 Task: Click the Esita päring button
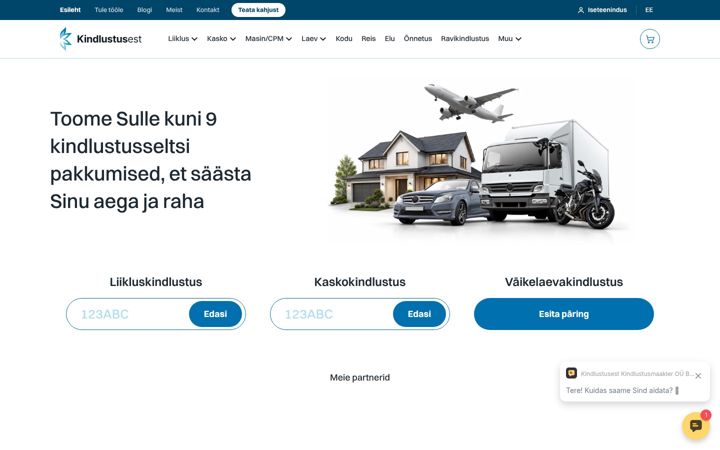(x=564, y=314)
